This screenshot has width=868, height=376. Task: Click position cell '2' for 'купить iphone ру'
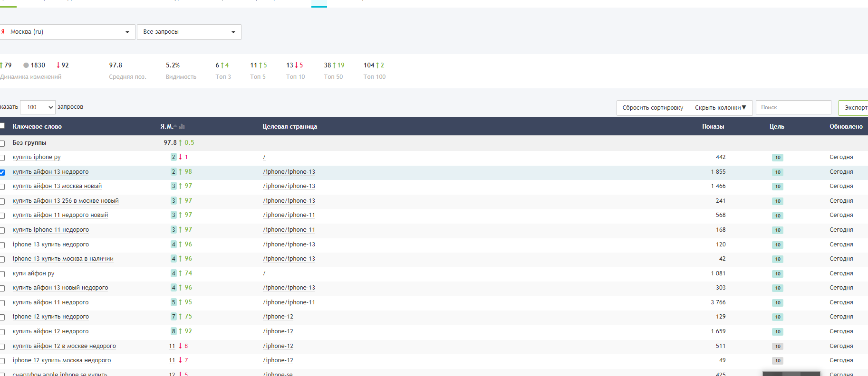[174, 157]
